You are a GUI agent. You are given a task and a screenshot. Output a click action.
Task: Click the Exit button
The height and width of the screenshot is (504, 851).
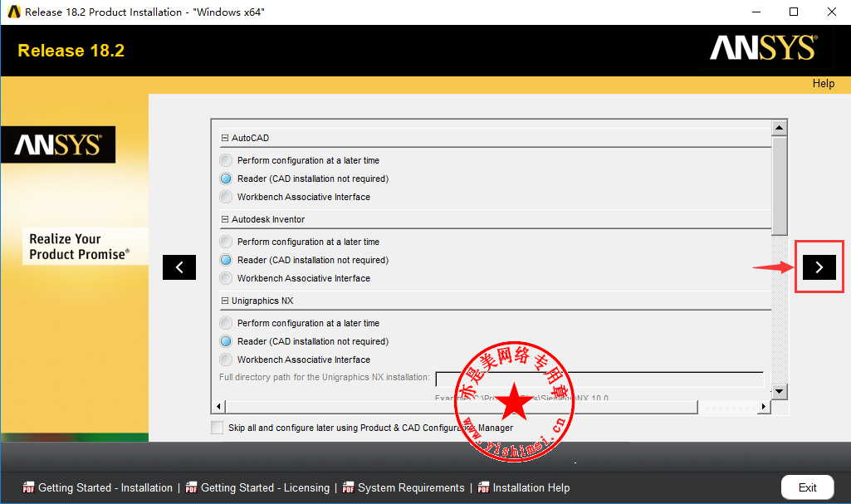(x=808, y=487)
